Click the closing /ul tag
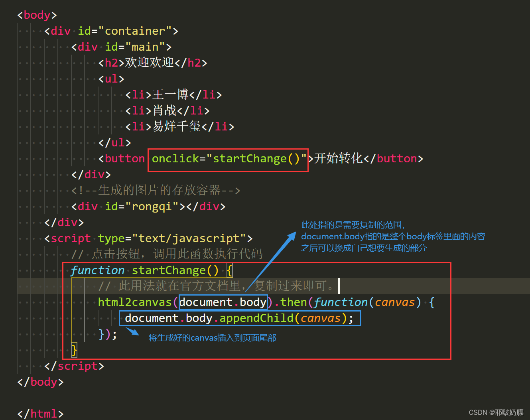Viewport: 530px width, 420px height. pyautogui.click(x=115, y=143)
